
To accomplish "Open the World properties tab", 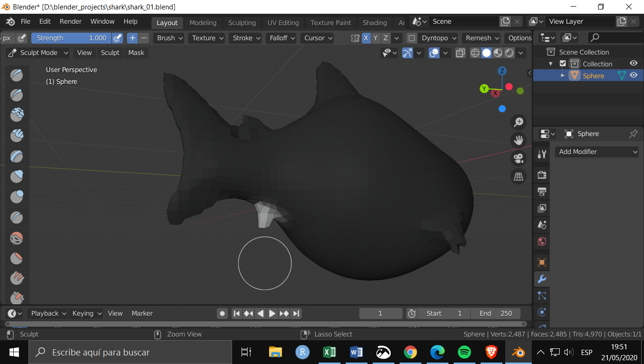I will coord(542,241).
